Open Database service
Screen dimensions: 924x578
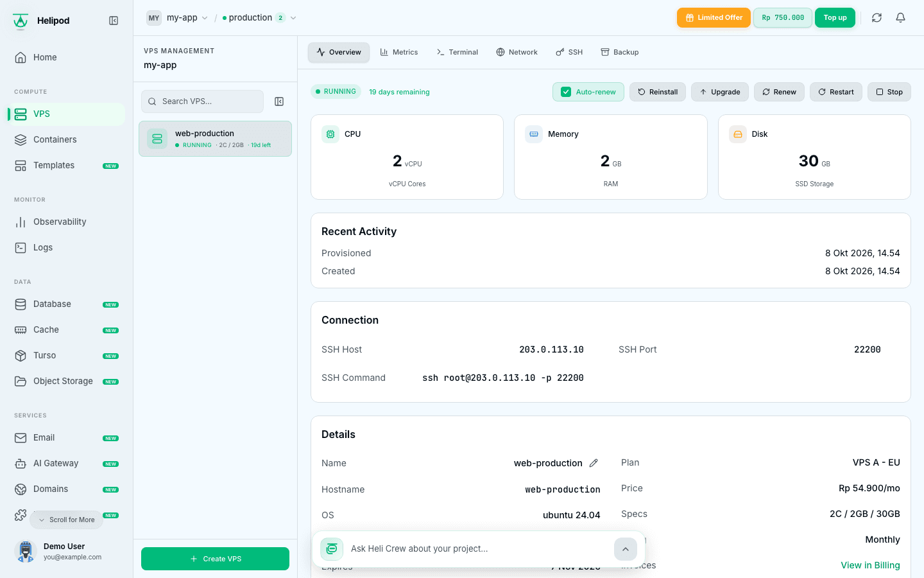tap(67, 304)
